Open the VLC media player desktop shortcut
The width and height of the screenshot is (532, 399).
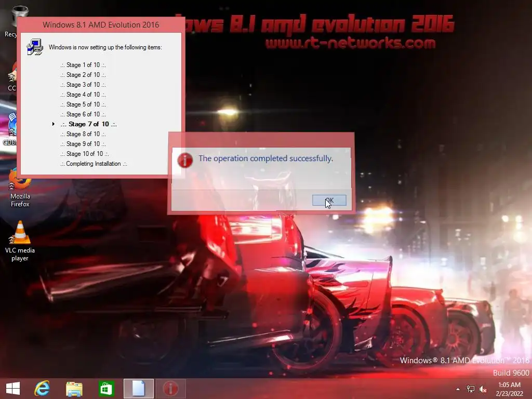pyautogui.click(x=20, y=241)
